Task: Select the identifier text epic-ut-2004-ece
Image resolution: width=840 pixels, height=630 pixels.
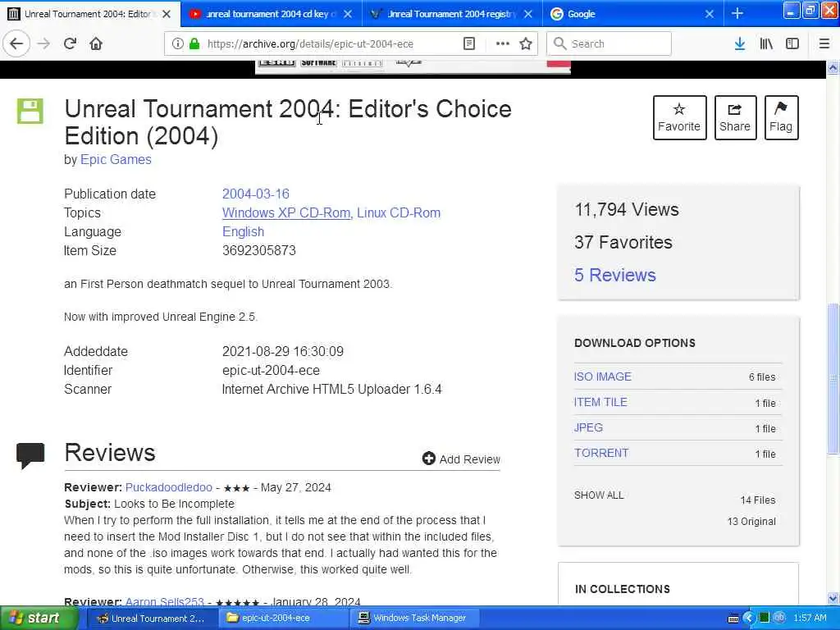Action: [x=271, y=371]
